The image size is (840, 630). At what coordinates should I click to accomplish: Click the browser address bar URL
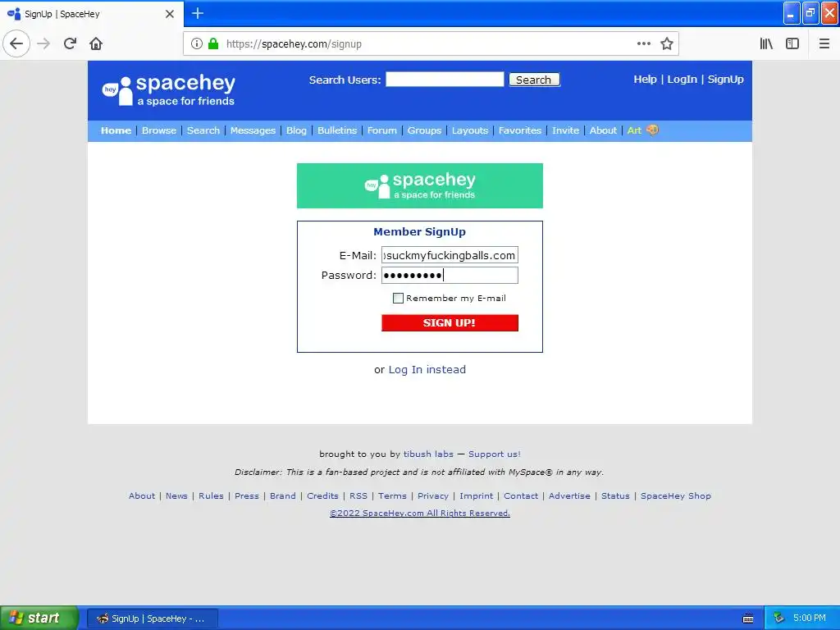294,44
